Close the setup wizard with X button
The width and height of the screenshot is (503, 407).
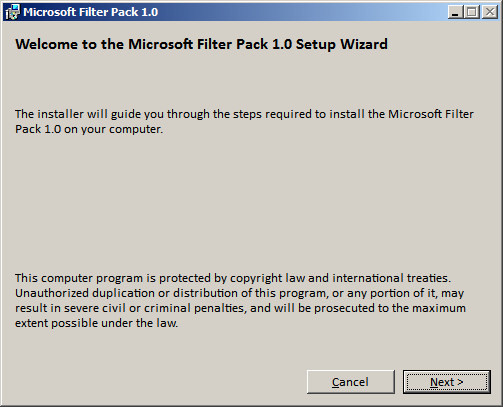click(490, 12)
